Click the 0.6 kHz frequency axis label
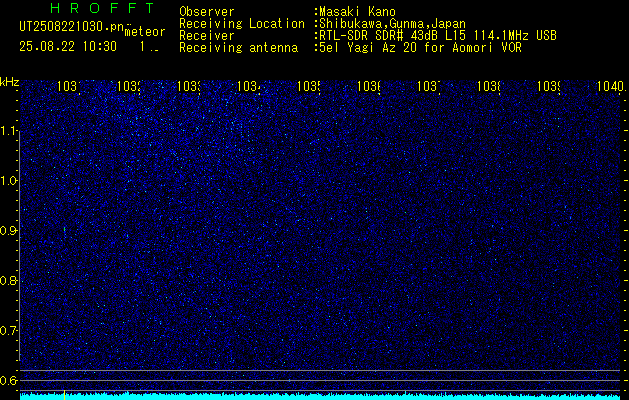The height and width of the screenshot is (400, 629). coord(9,380)
